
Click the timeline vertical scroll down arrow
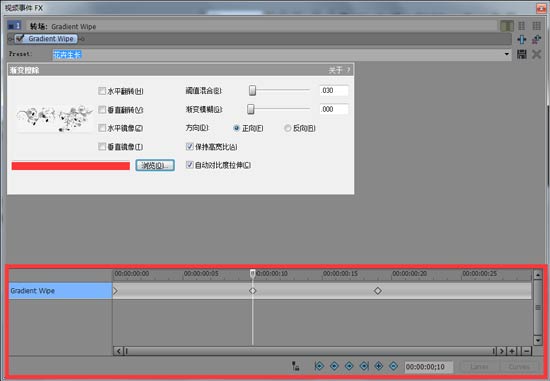pos(538,340)
